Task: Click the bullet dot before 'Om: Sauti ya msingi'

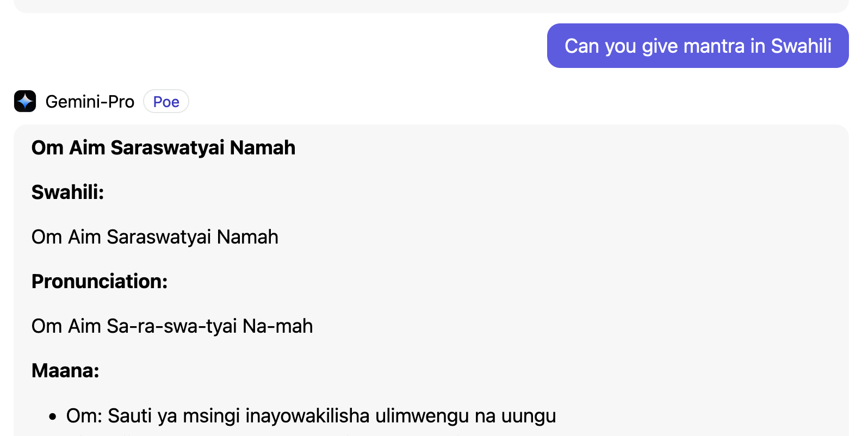Action: point(52,417)
